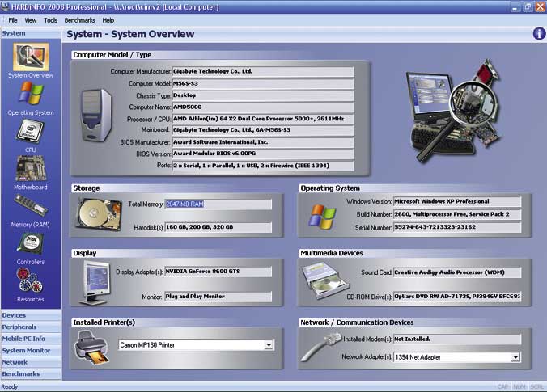This screenshot has width=547, height=392.
Task: Click the desktop tower icon in Computer Model panel
Action: 96,116
